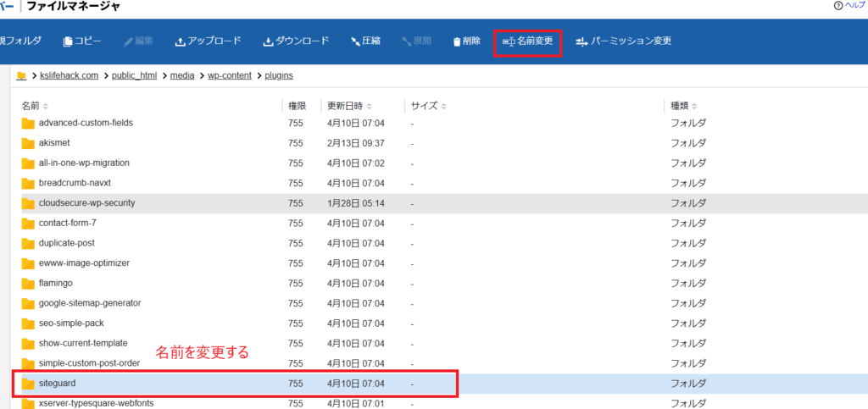
Task: Click the 755 permission of siteguard
Action: pyautogui.click(x=296, y=383)
